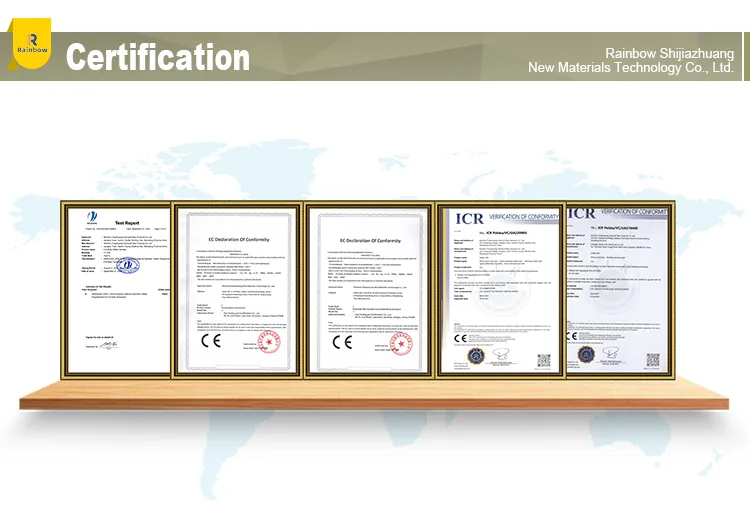This screenshot has height=510, width=750.
Task: Click the ICR logo on the rightmost certificate
Action: coord(582,213)
